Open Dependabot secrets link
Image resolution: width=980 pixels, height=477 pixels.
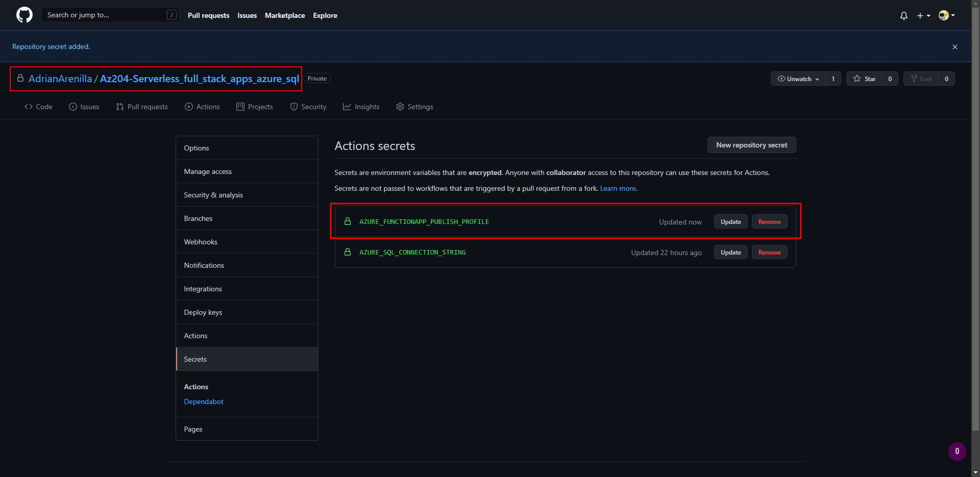coord(204,401)
